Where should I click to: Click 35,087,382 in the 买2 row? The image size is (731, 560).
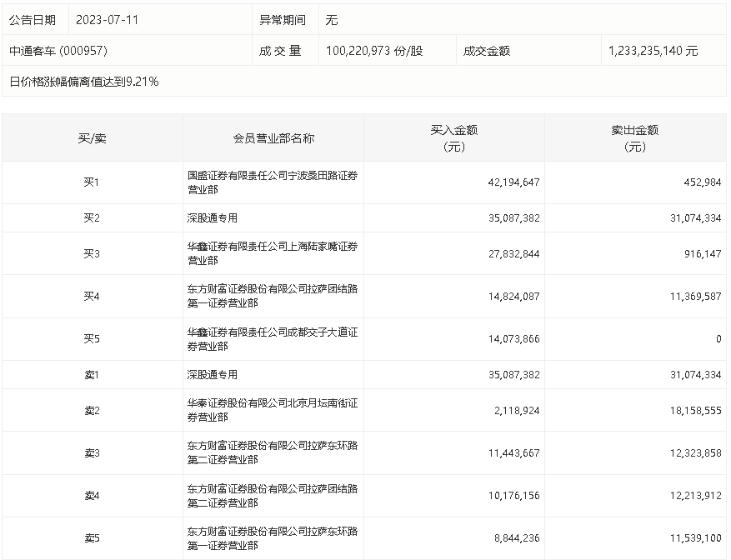coord(513,218)
